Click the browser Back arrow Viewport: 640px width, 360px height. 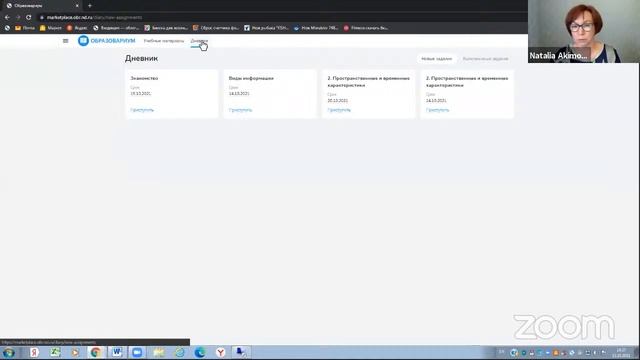7,18
